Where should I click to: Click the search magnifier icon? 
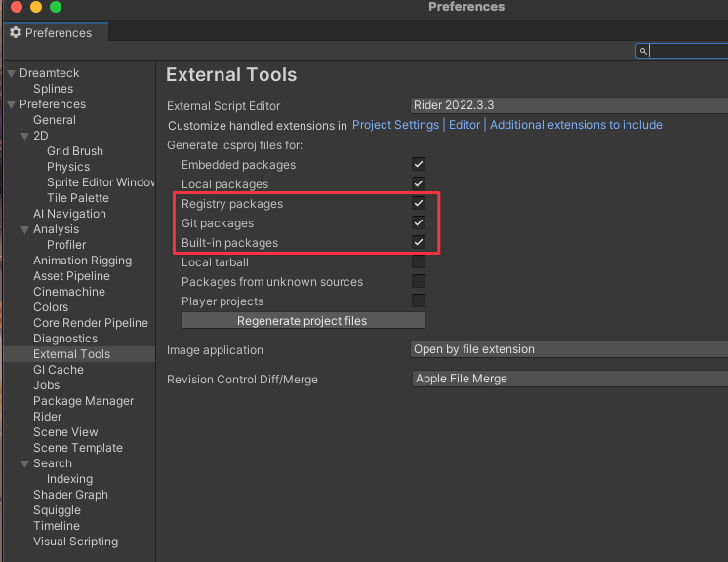[x=644, y=51]
